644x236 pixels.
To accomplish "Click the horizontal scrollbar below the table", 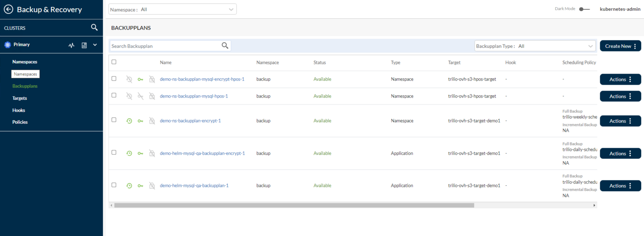I will [x=294, y=205].
